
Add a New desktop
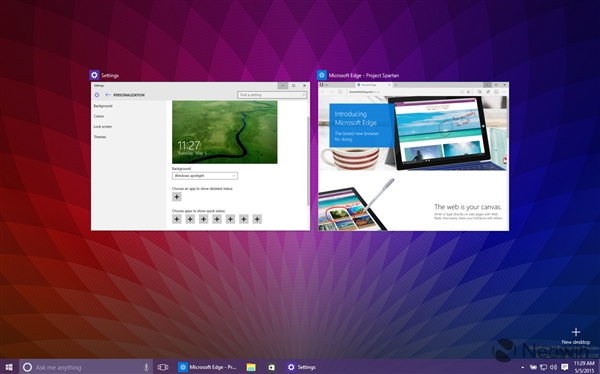coord(576,336)
